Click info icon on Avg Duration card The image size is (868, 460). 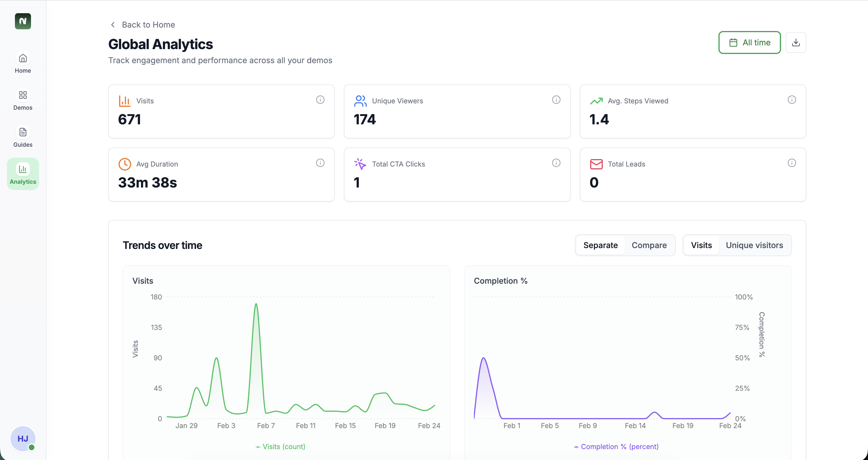[x=320, y=163]
